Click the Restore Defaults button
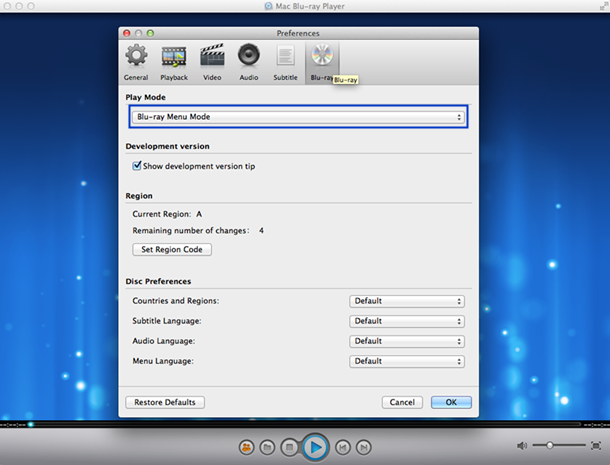Image resolution: width=610 pixels, height=465 pixels. [165, 402]
